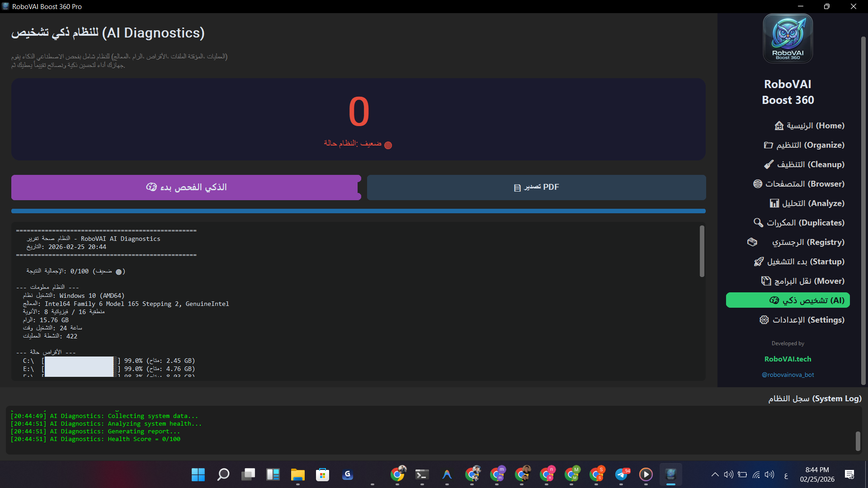
Task: Click the diagnostics report scrollbar
Action: [x=702, y=251]
